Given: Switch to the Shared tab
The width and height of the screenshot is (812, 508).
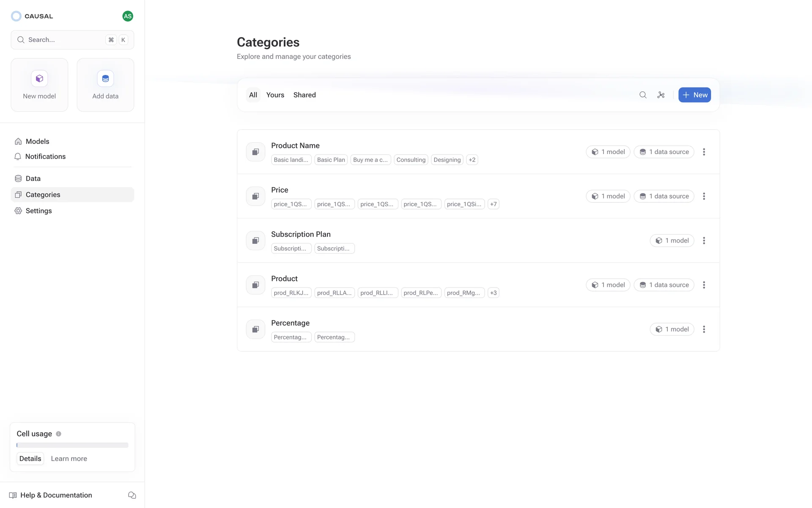Looking at the screenshot, I should coord(304,95).
